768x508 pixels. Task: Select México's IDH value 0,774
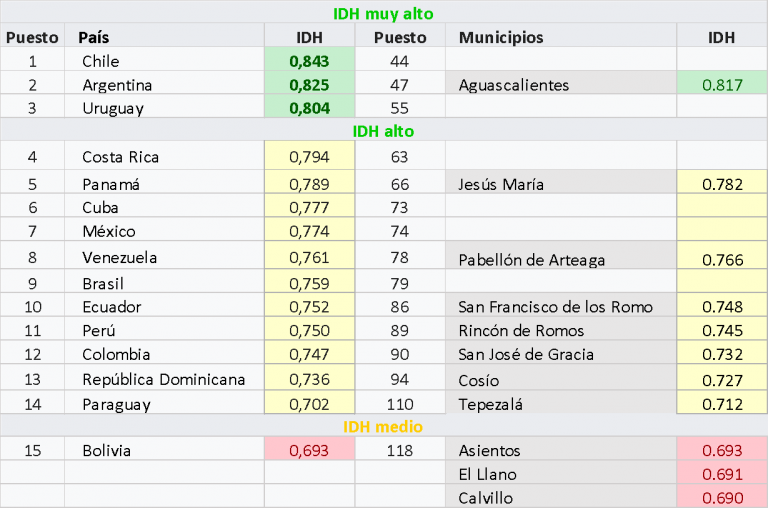(x=308, y=230)
